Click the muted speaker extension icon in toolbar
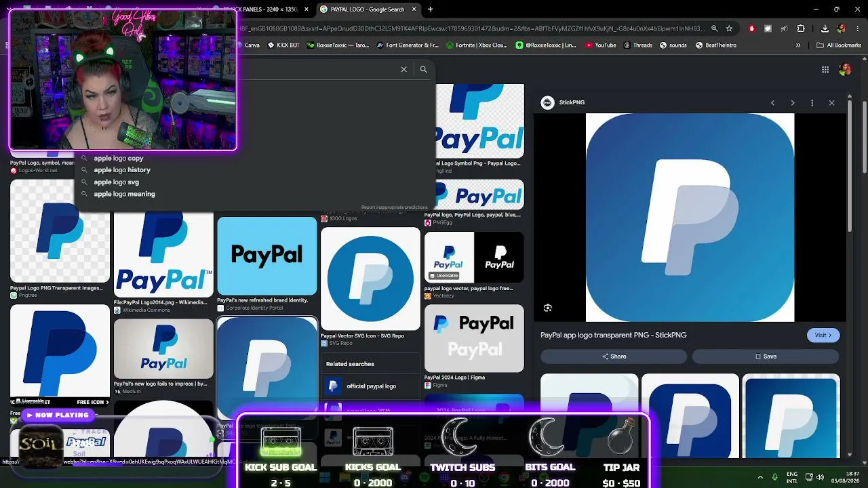868x488 pixels. [785, 28]
